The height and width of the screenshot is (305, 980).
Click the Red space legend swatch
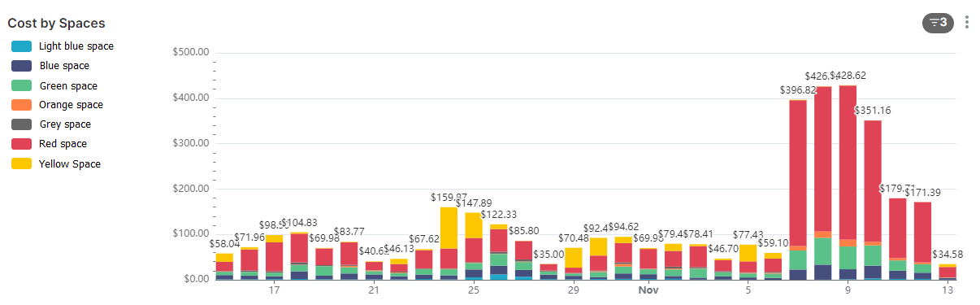(22, 144)
